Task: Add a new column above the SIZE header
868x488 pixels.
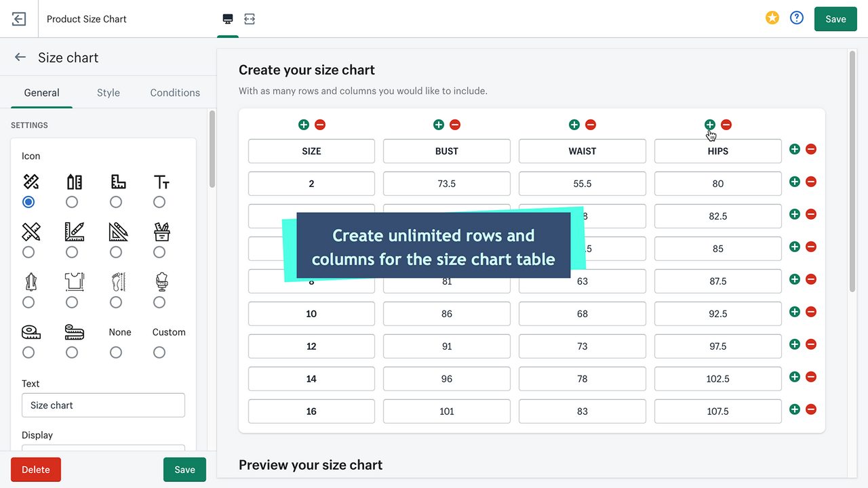Action: pyautogui.click(x=303, y=125)
